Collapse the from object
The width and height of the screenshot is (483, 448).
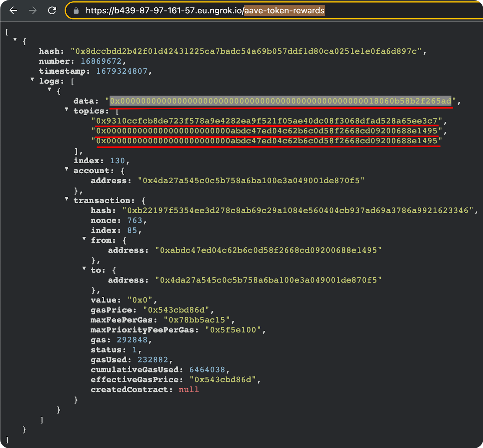click(x=84, y=238)
